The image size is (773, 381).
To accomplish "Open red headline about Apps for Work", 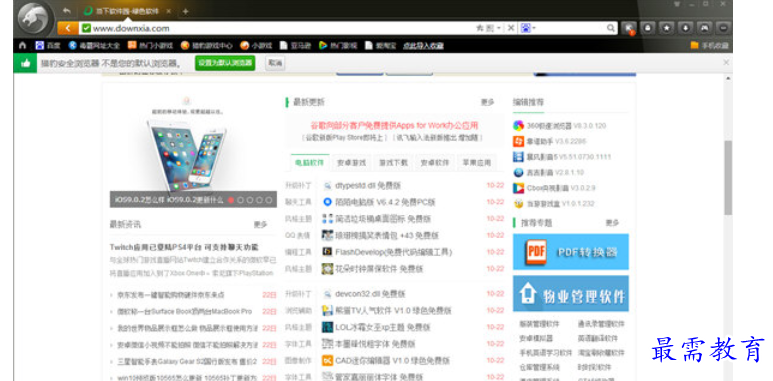I will click(394, 126).
